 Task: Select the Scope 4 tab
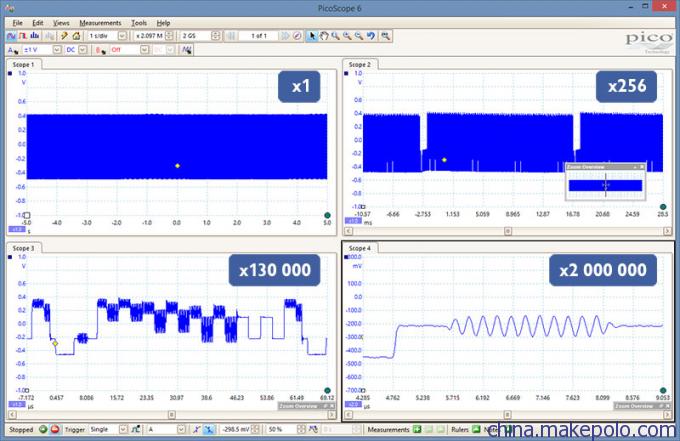tap(360, 248)
